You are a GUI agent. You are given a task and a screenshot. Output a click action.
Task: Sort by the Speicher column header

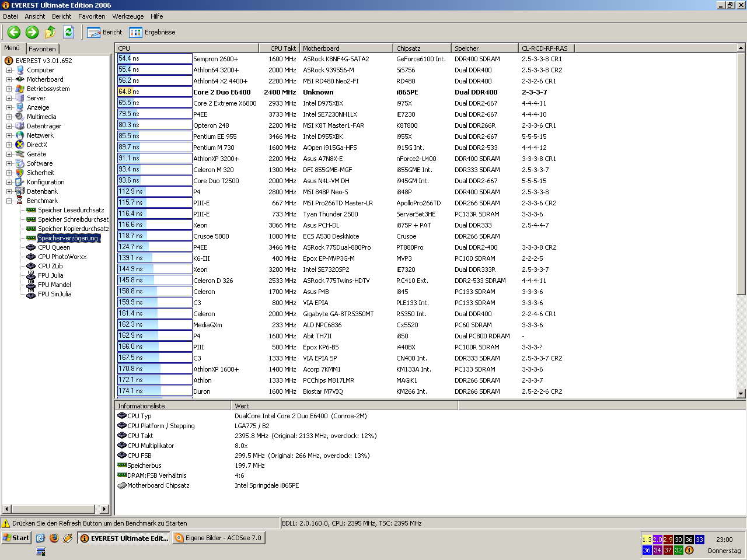(485, 48)
